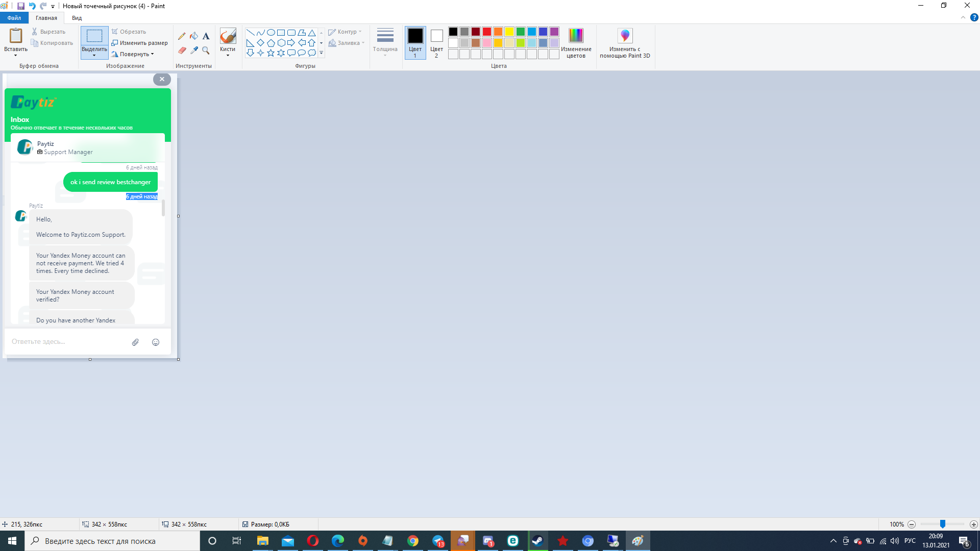The width and height of the screenshot is (980, 551).
Task: Click the Paste button
Action: pos(16,36)
